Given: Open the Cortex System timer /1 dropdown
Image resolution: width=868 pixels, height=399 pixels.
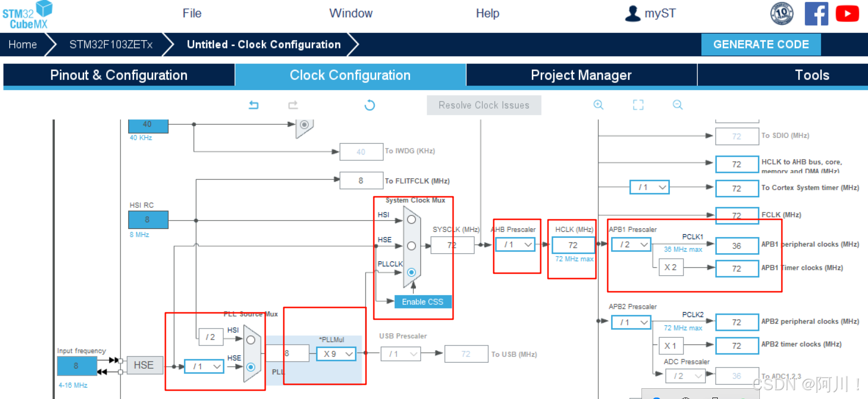Looking at the screenshot, I should tap(649, 187).
